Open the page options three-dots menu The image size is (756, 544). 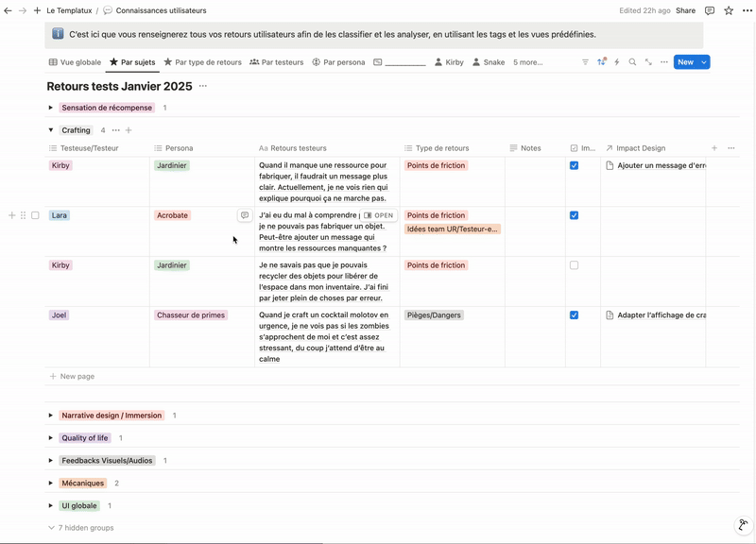point(747,10)
